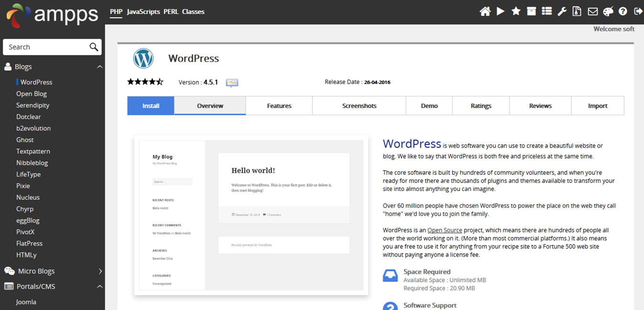The width and height of the screenshot is (644, 310).
Task: Click the changelog speech bubble next to version
Action: pyautogui.click(x=232, y=83)
